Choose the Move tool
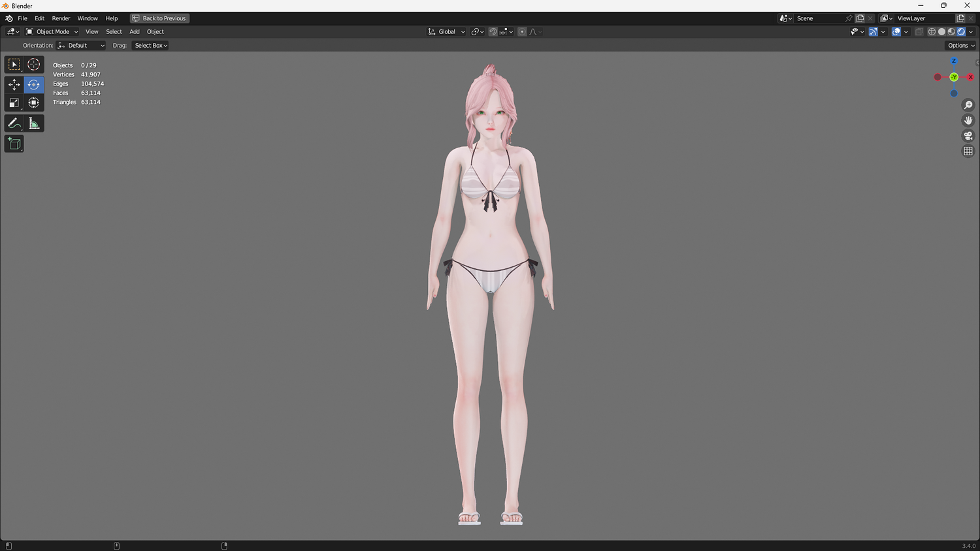The height and width of the screenshot is (551, 980). (14, 85)
